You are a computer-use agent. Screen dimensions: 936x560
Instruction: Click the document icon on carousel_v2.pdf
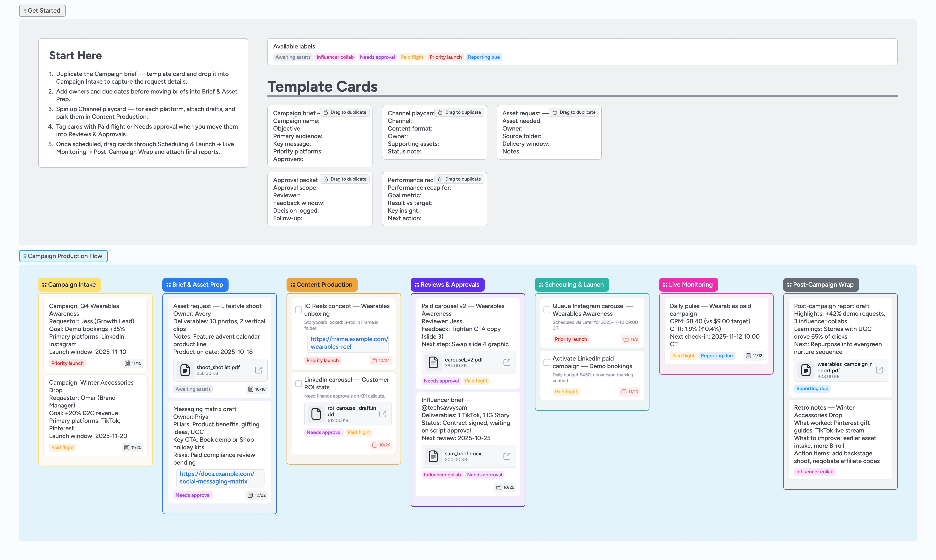coord(433,362)
